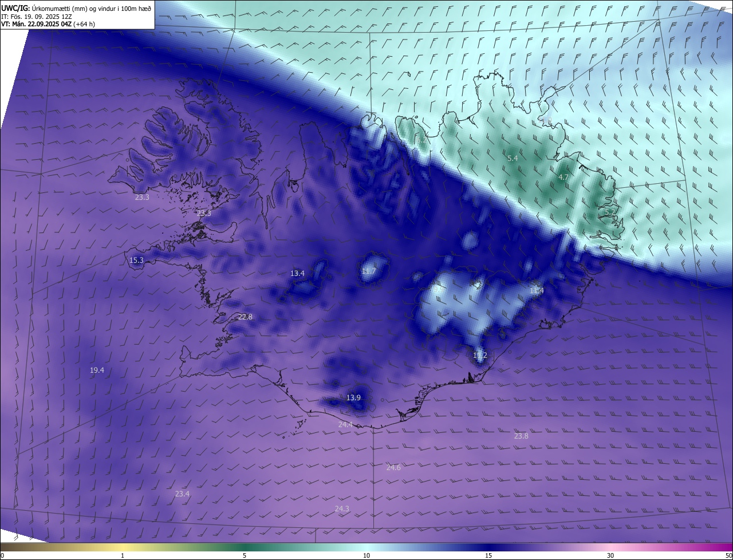Select the 24.3 value label
This screenshot has height=560, width=733.
(342, 508)
